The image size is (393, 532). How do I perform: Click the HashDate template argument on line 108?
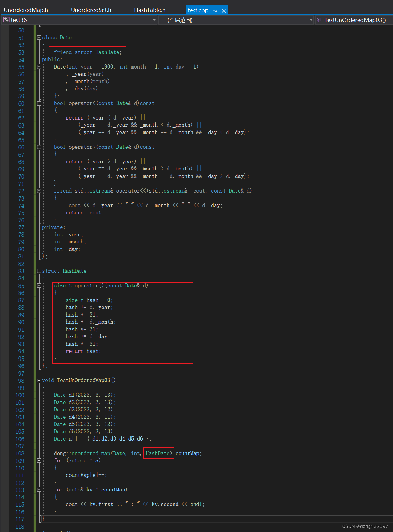(157, 453)
